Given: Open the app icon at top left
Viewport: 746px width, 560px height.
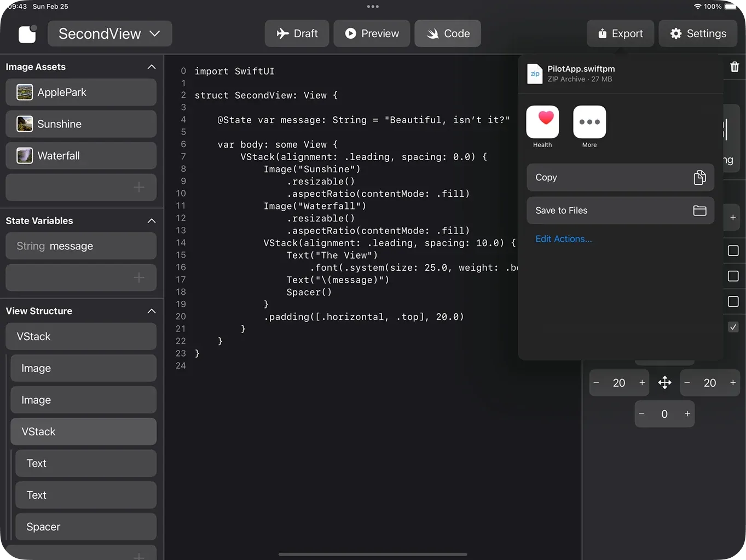Looking at the screenshot, I should 27,34.
